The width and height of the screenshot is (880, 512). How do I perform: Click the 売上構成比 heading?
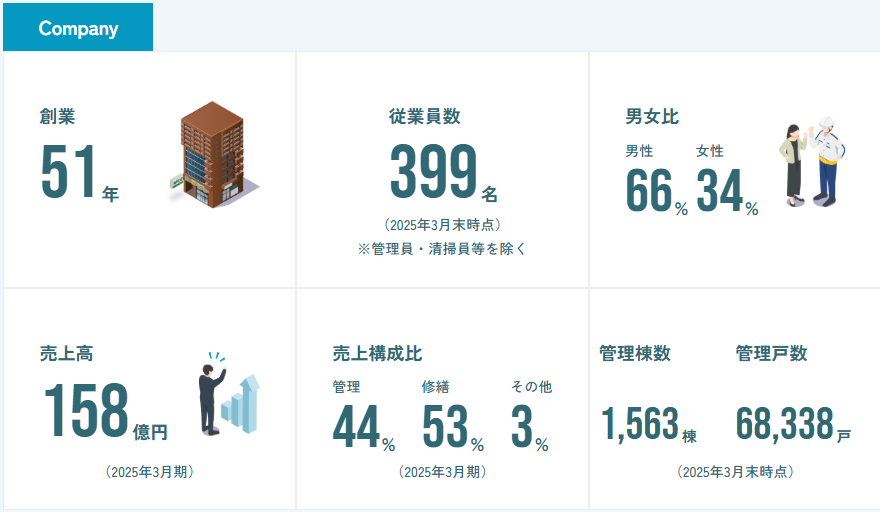[377, 353]
